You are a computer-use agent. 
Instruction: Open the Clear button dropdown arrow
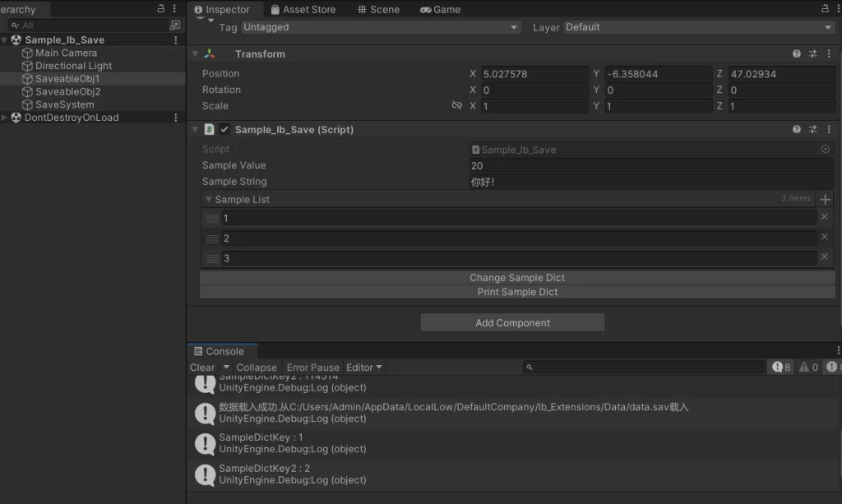pos(226,368)
